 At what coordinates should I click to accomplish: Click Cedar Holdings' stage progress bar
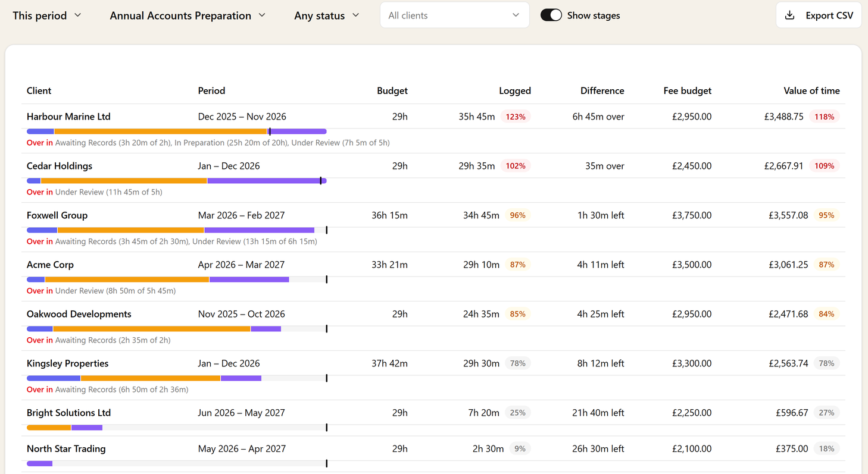177,181
